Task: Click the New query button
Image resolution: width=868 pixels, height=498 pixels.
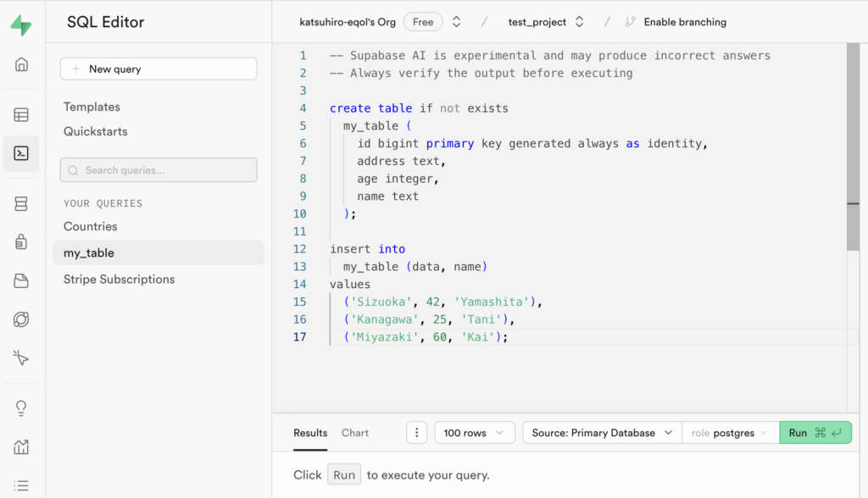Action: 159,69
